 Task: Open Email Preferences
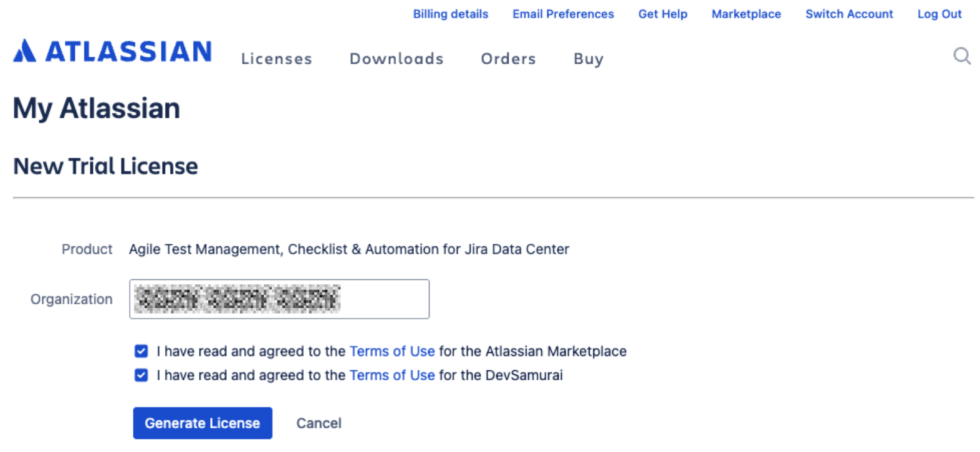(562, 14)
